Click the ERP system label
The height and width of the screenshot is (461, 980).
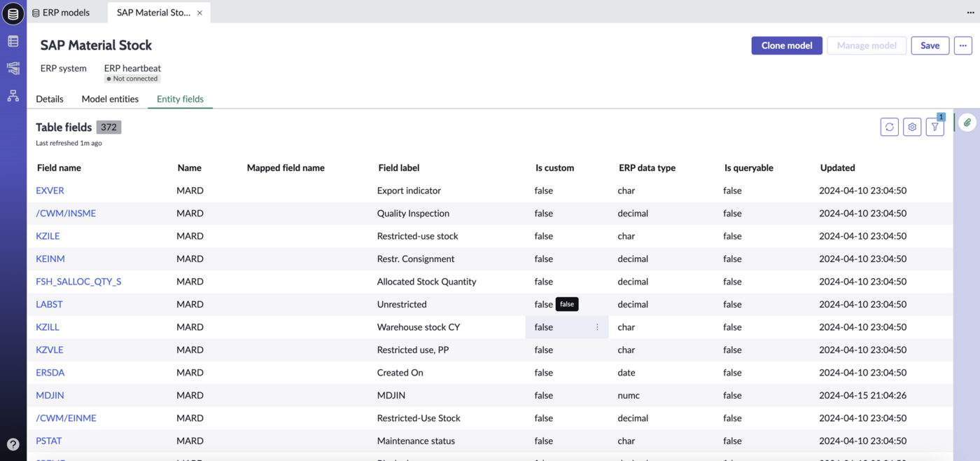pyautogui.click(x=64, y=68)
